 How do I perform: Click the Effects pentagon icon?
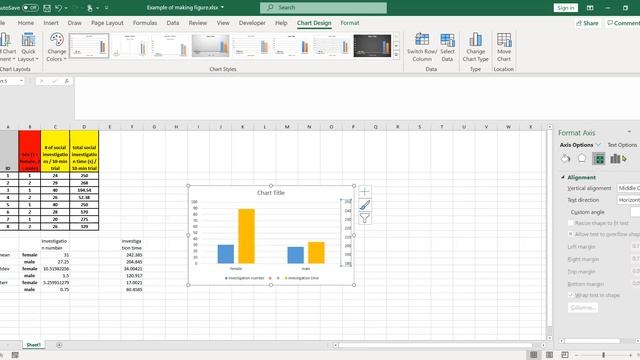point(582,159)
